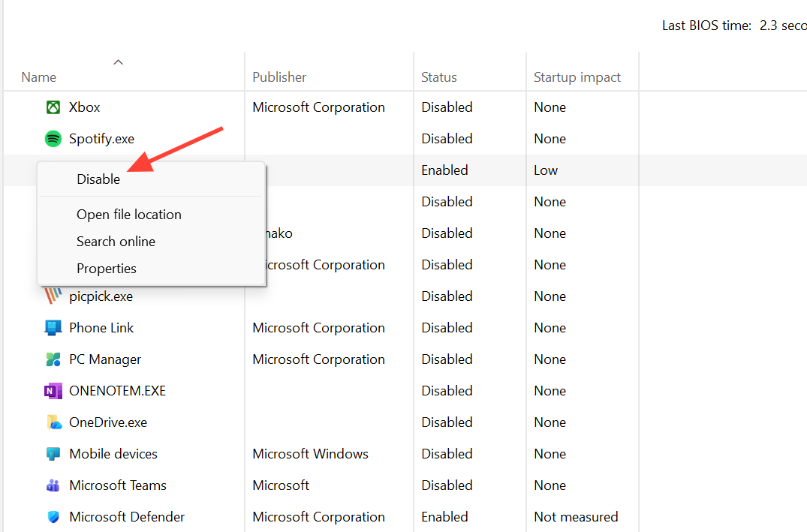Click Microsoft Corporation in Phone Link row

318,328
